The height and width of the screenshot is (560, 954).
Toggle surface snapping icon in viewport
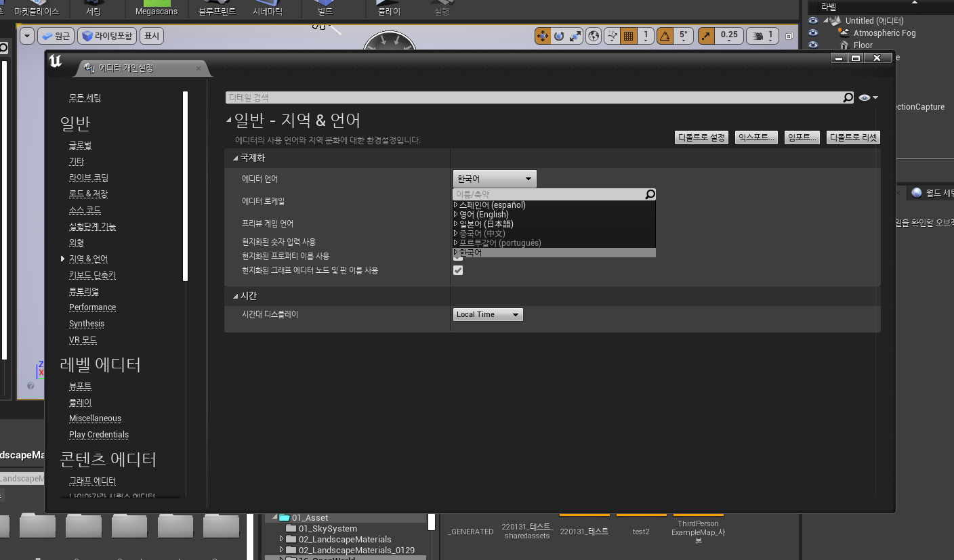pos(612,36)
